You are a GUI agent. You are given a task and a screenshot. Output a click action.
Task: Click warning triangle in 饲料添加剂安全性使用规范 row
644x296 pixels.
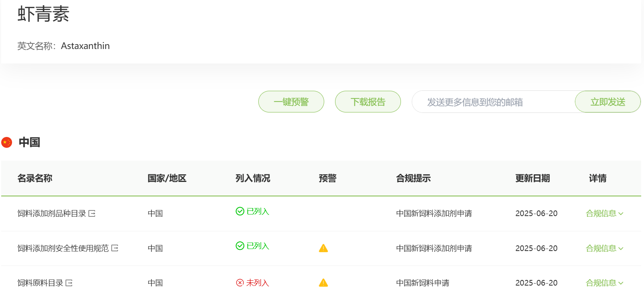click(323, 248)
